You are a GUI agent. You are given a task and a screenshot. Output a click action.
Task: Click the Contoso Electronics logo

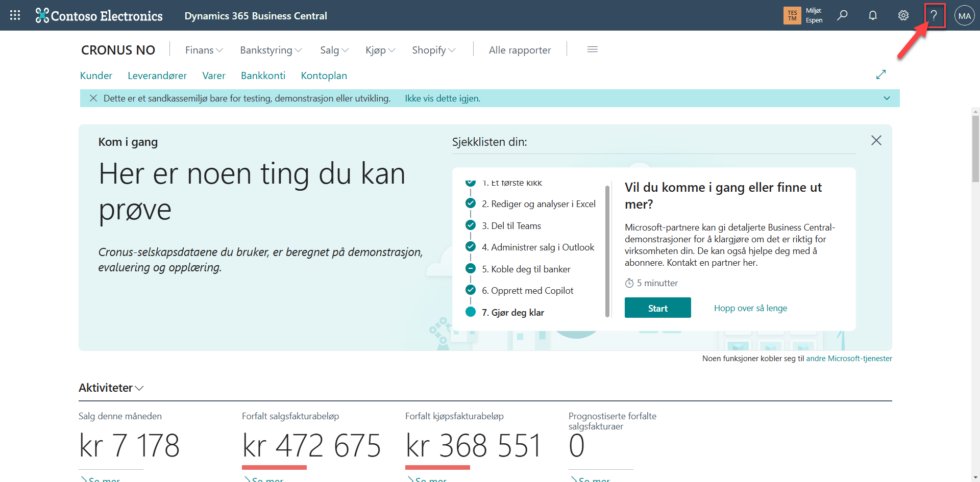pyautogui.click(x=99, y=16)
